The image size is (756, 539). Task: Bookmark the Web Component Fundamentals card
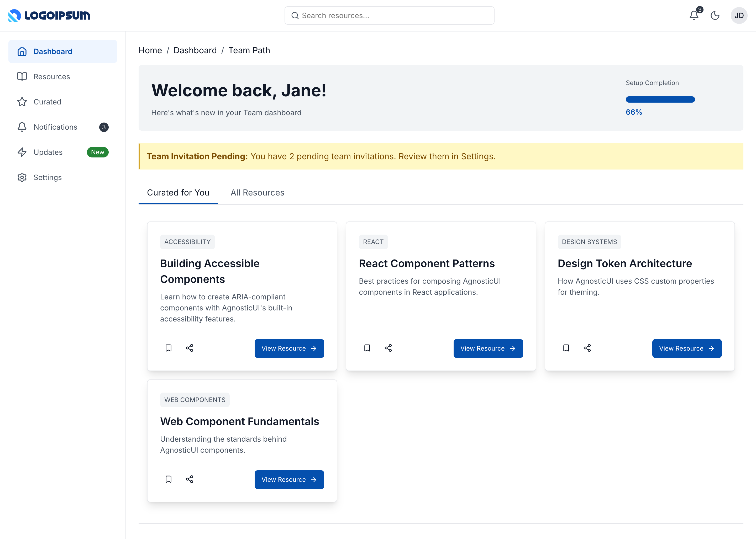[x=168, y=479]
